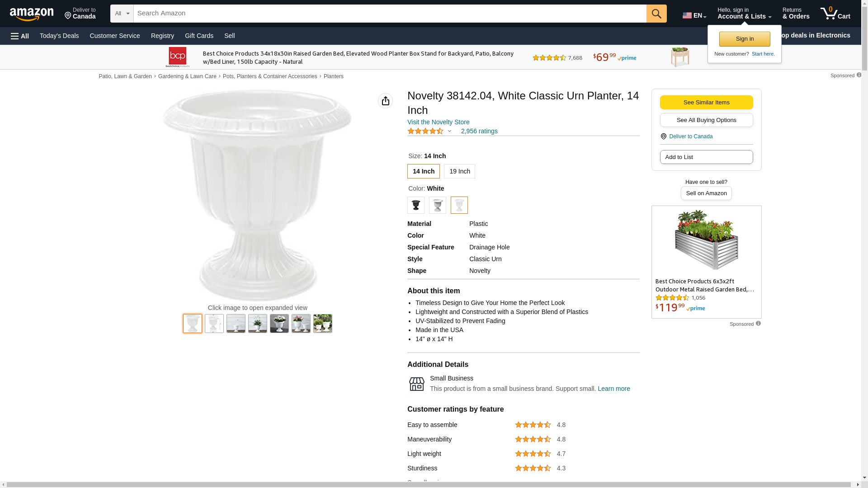Viewport: 868px width, 488px height.
Task: Select the 19 Inch size option
Action: point(459,171)
